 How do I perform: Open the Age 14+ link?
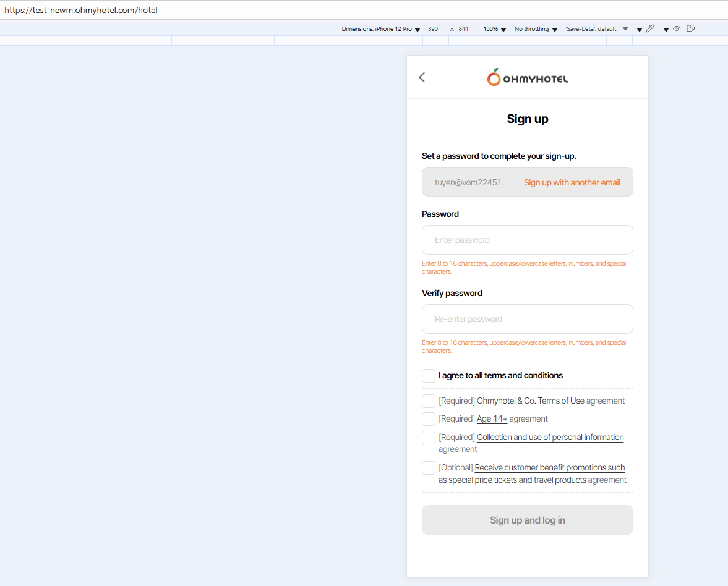(492, 419)
